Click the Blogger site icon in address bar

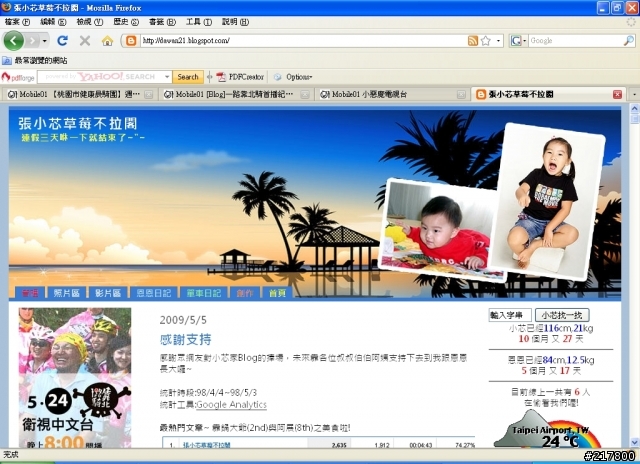click(131, 40)
